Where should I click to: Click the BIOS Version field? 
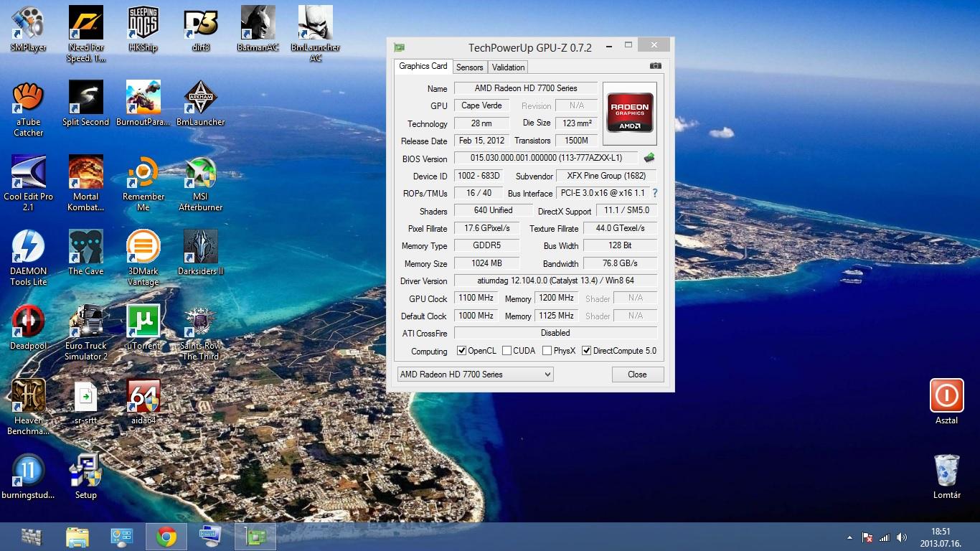(x=546, y=158)
